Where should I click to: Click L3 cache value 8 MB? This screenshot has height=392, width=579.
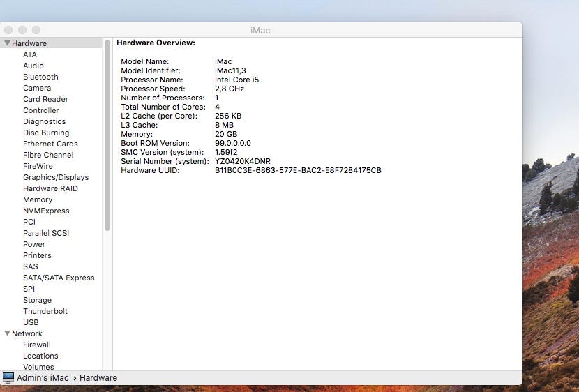coord(224,125)
